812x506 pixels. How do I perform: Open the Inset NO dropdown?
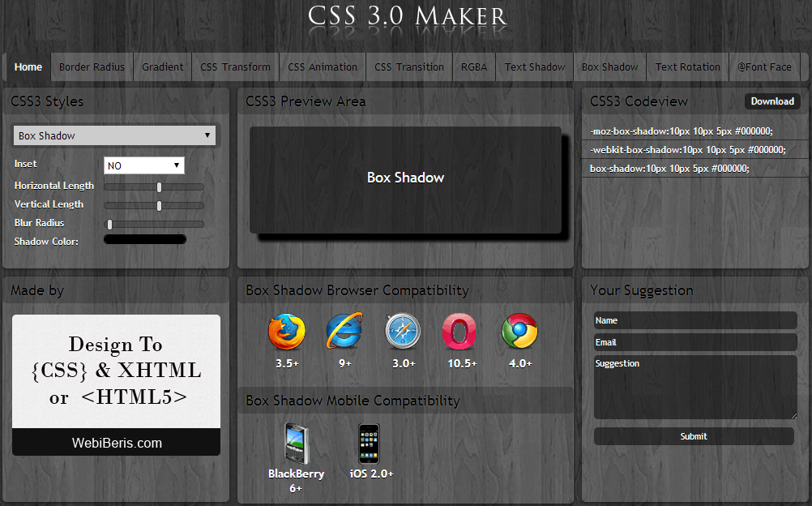coord(144,165)
